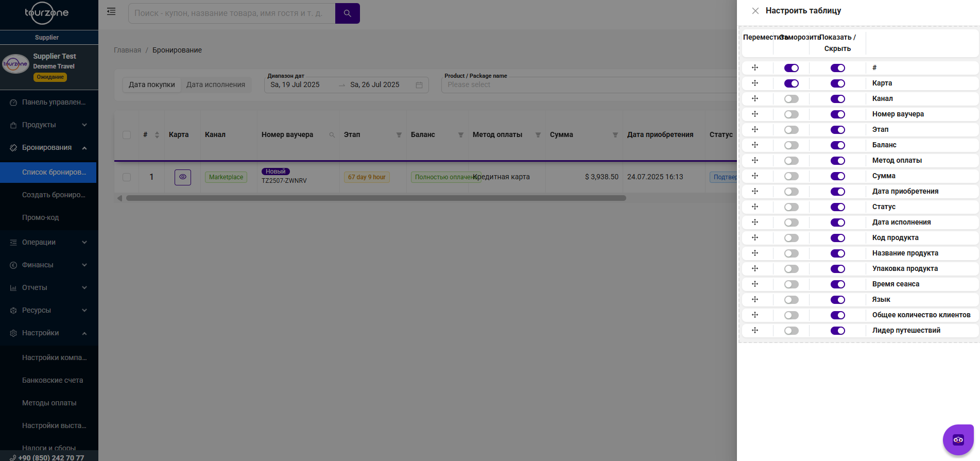
Task: Enable freeze for the Канал column
Action: click(x=792, y=99)
